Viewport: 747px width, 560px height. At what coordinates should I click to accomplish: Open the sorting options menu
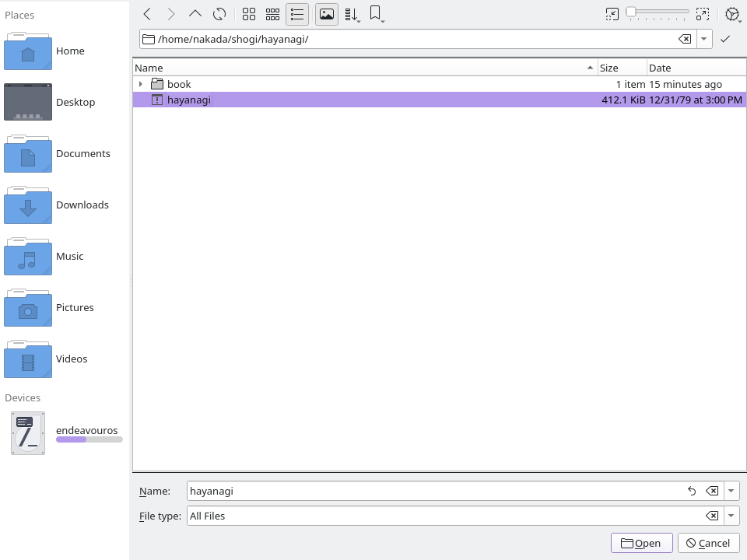click(x=352, y=14)
